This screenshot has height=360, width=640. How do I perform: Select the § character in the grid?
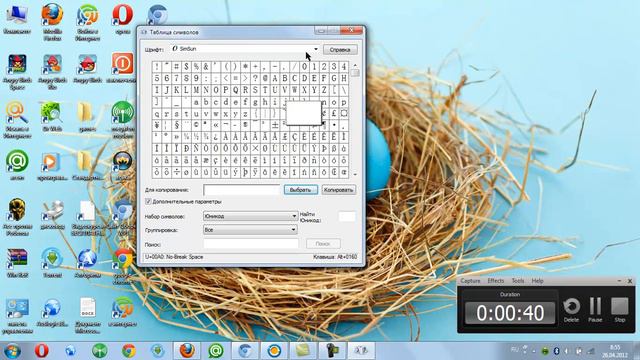pos(176,125)
